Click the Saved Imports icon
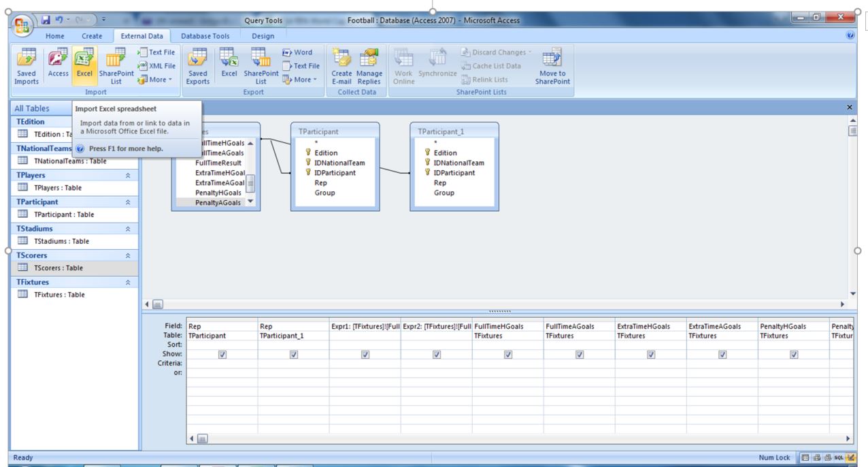The height and width of the screenshot is (467, 868). click(x=27, y=66)
